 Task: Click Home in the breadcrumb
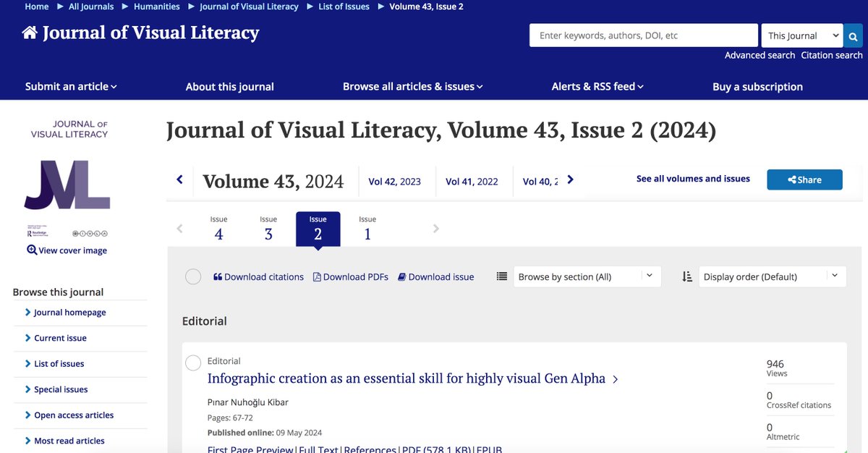coord(37,7)
